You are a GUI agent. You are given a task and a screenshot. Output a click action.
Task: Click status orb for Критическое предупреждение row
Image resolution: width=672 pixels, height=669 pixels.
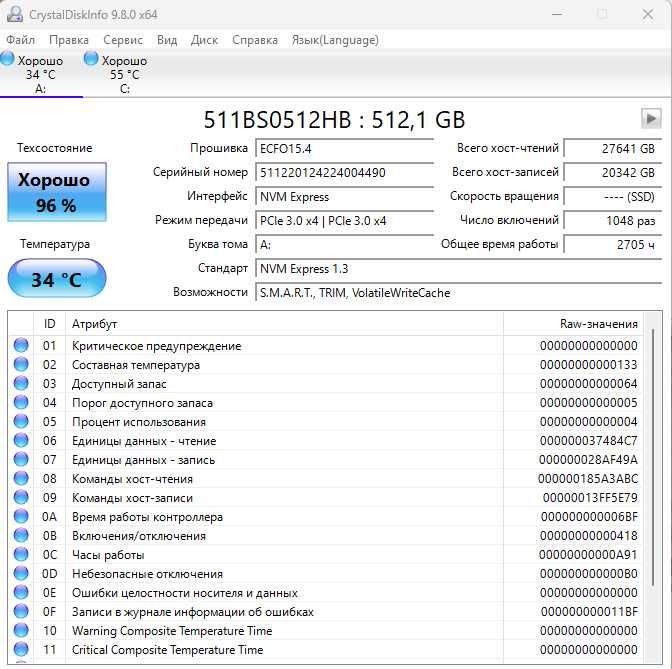[21, 346]
